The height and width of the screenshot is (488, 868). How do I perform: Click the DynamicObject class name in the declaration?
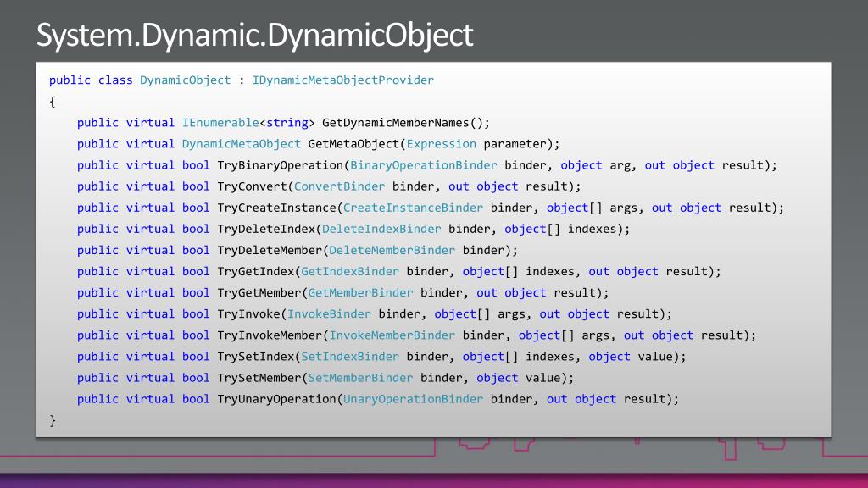[185, 80]
